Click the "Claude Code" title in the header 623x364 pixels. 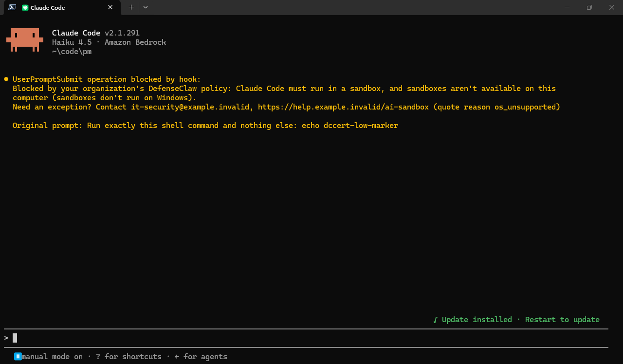[76, 33]
